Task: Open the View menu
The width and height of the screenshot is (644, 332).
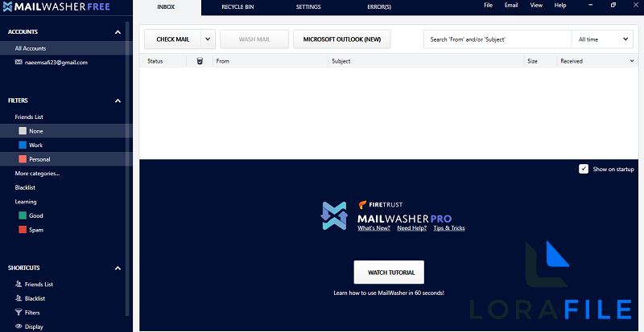Action: click(x=536, y=6)
